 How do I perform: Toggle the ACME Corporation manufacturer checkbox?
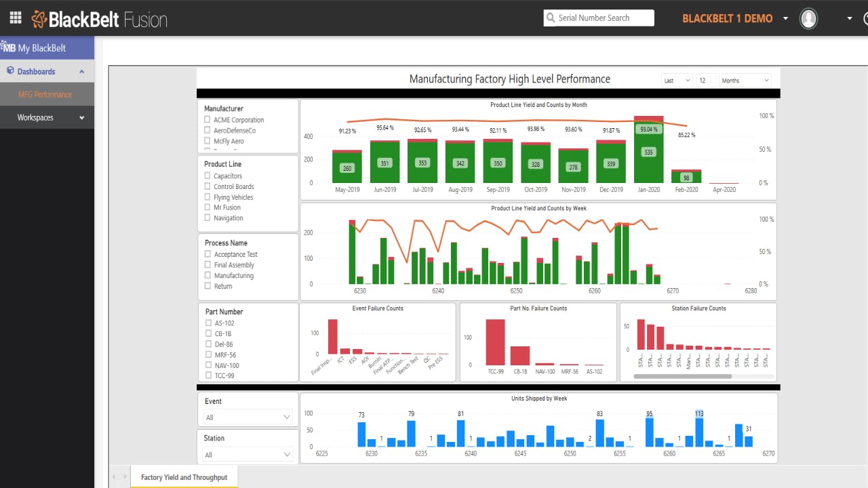coord(208,120)
